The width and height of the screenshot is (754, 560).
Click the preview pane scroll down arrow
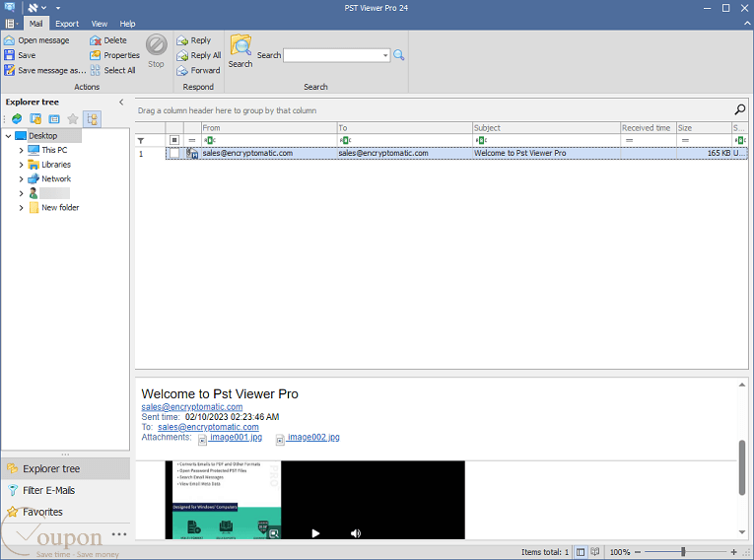click(742, 532)
